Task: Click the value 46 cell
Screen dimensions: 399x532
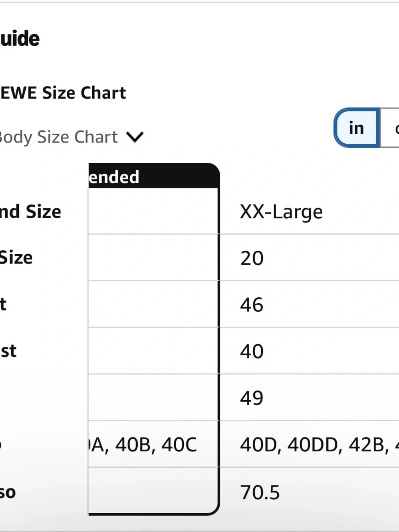Action: (252, 305)
